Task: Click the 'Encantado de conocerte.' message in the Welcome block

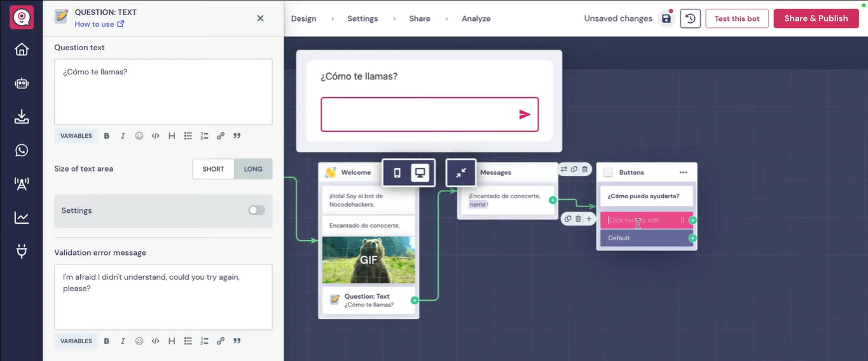Action: pyautogui.click(x=369, y=226)
